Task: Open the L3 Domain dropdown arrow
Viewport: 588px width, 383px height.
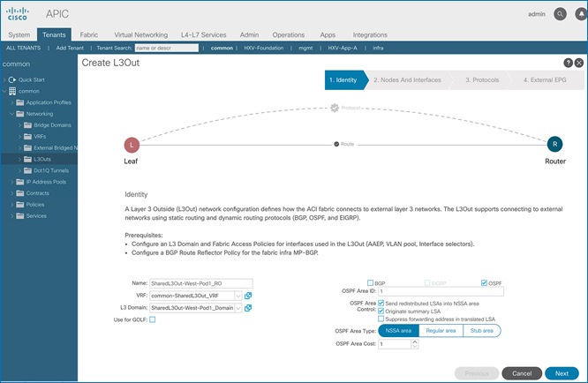Action: (238, 308)
